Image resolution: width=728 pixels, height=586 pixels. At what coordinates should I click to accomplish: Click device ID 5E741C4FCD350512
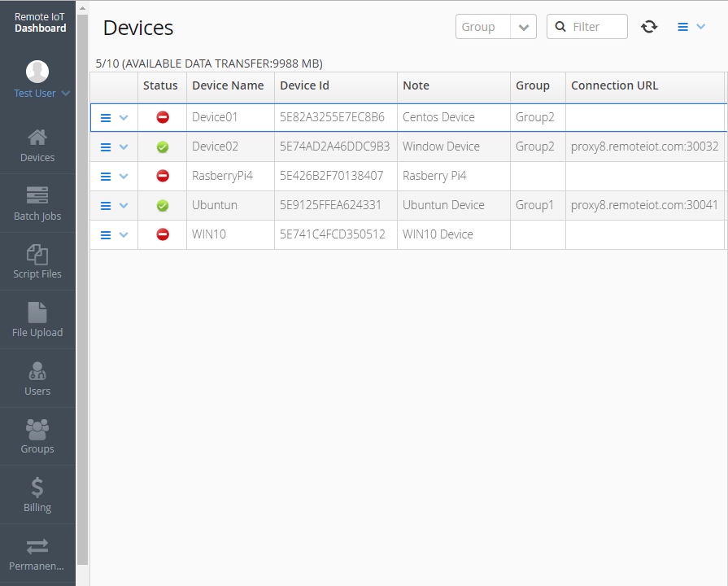coord(333,234)
